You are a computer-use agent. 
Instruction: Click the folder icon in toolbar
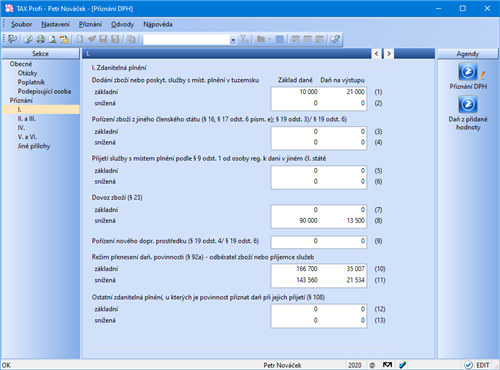[261, 39]
